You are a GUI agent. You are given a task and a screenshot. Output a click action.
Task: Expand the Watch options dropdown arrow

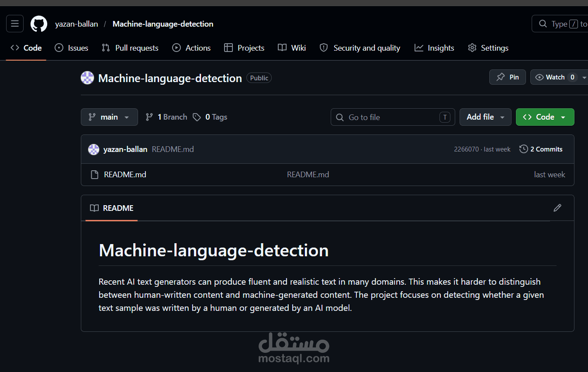(x=584, y=77)
